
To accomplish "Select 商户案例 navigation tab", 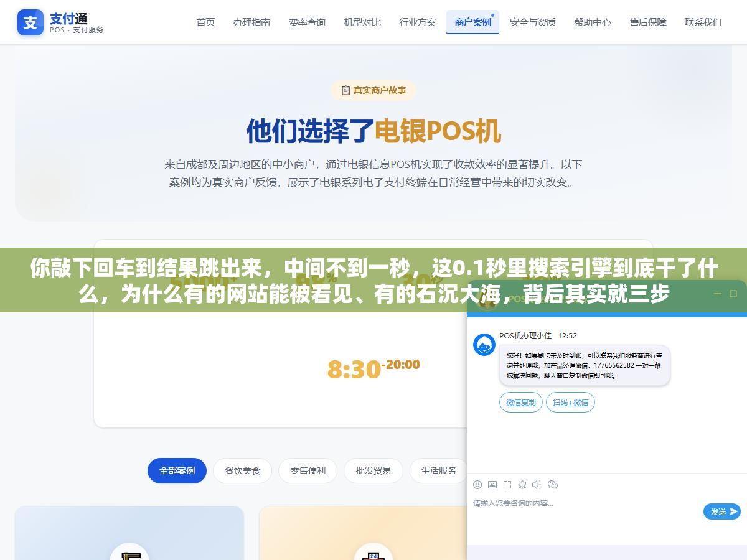I will (472, 22).
